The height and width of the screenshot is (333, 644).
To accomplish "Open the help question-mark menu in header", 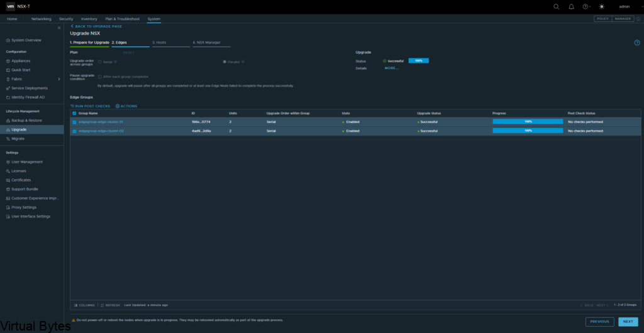I will [x=586, y=6].
